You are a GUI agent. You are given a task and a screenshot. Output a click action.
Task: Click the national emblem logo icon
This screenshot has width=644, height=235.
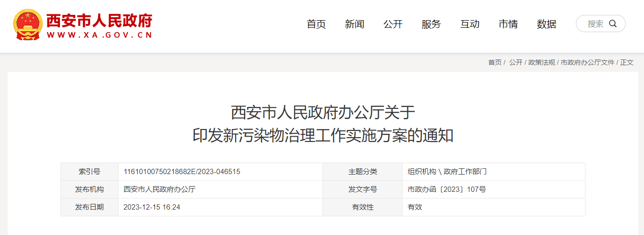point(27,24)
